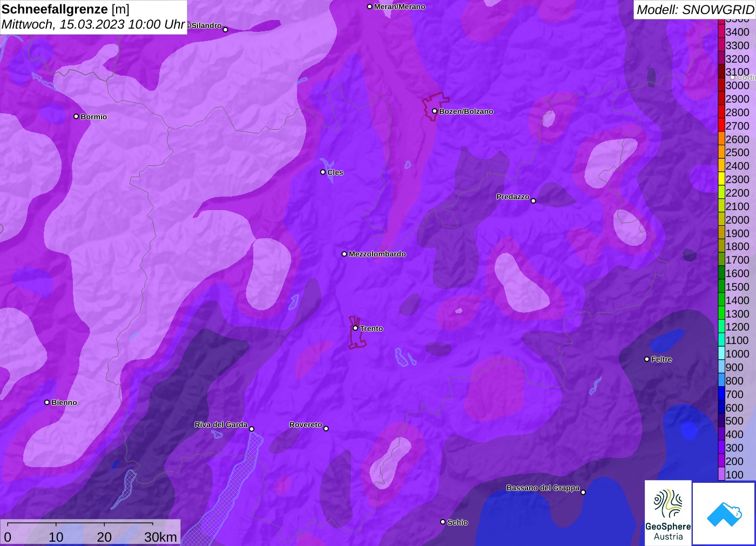The image size is (756, 546).
Task: Click the Predazzo label text
Action: click(513, 197)
